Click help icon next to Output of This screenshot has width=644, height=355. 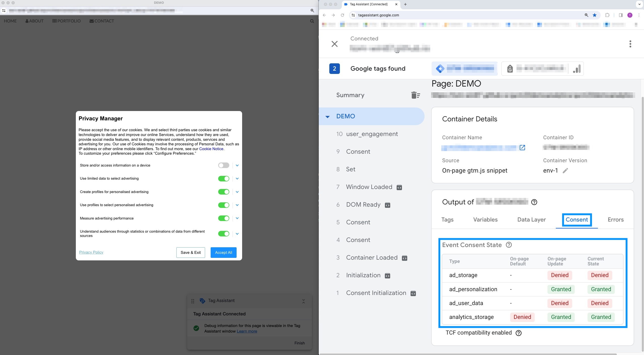pyautogui.click(x=534, y=202)
